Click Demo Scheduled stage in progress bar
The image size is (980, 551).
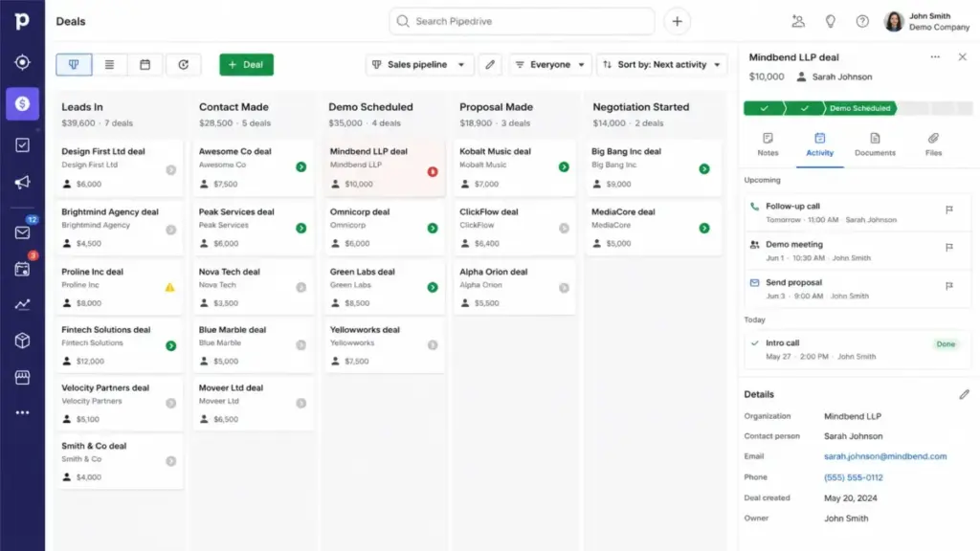point(860,108)
